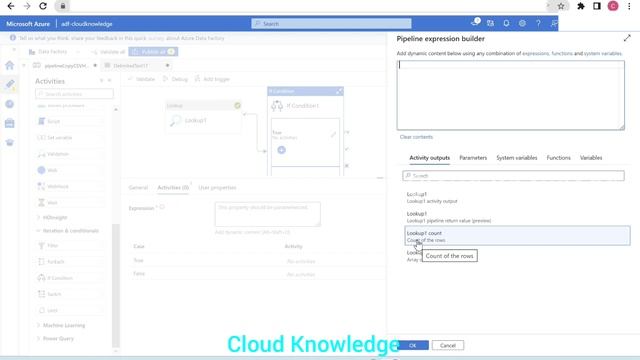Reload the page with the browser refresh icon
Screen dimensions: 640x360
[x=43, y=6]
